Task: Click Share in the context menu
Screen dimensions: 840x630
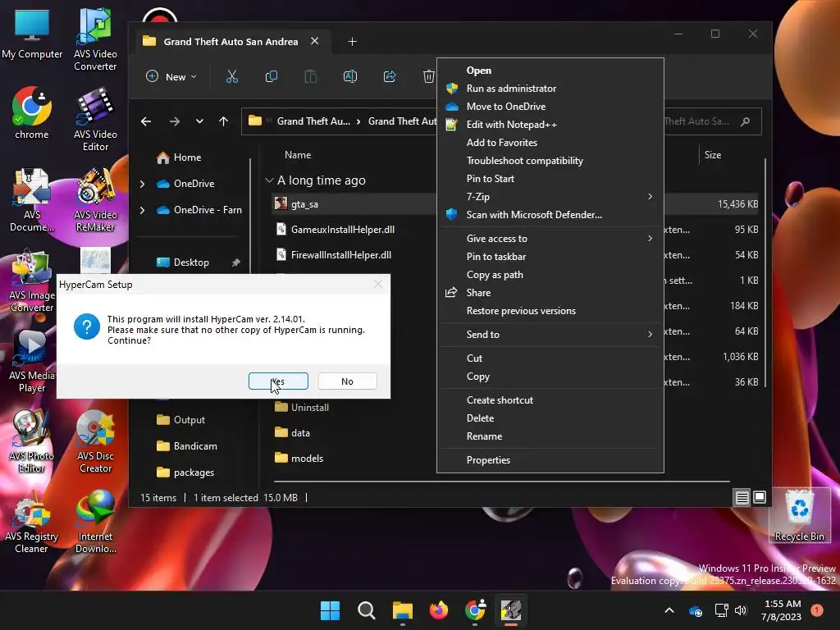Action: pyautogui.click(x=550, y=293)
